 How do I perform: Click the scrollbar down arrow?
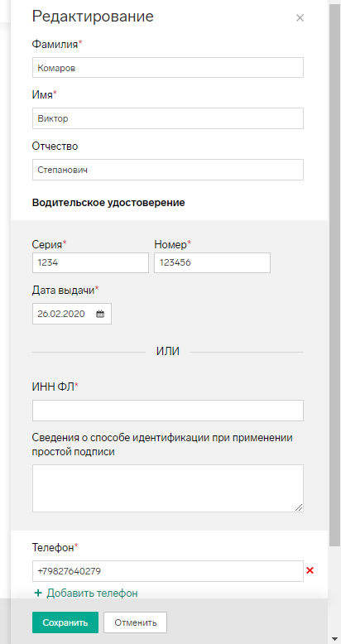335,639
